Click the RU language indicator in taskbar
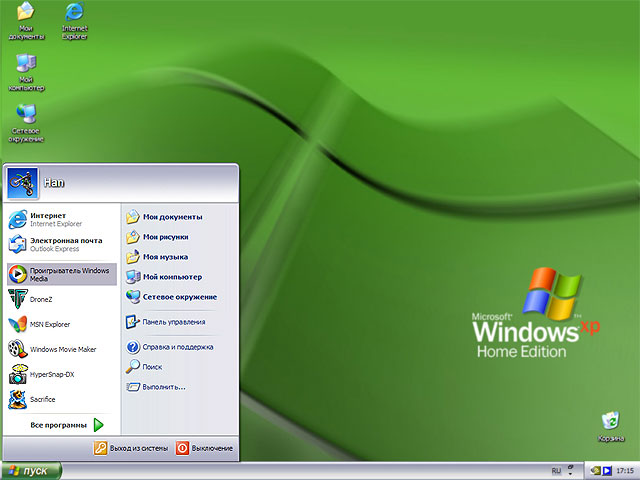Image resolution: width=640 pixels, height=480 pixels. (x=556, y=470)
